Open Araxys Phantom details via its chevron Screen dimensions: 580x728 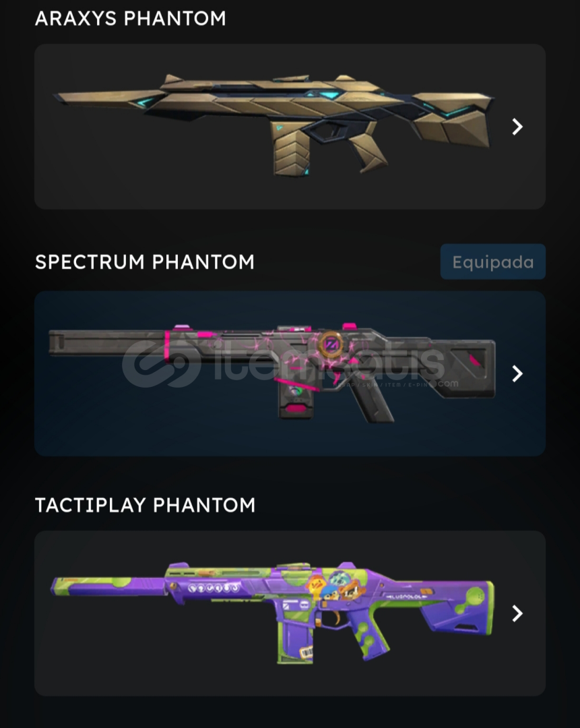[x=517, y=126]
